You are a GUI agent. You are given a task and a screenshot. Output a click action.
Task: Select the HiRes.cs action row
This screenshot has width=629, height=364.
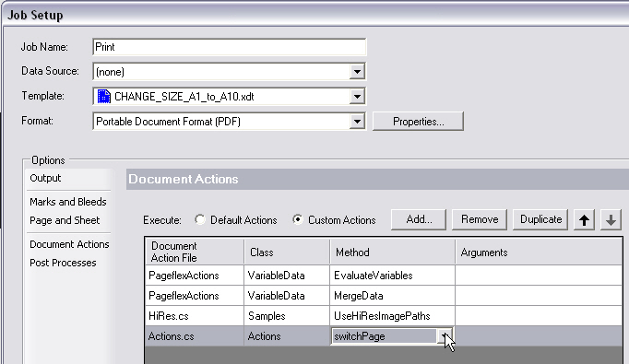tap(384, 316)
